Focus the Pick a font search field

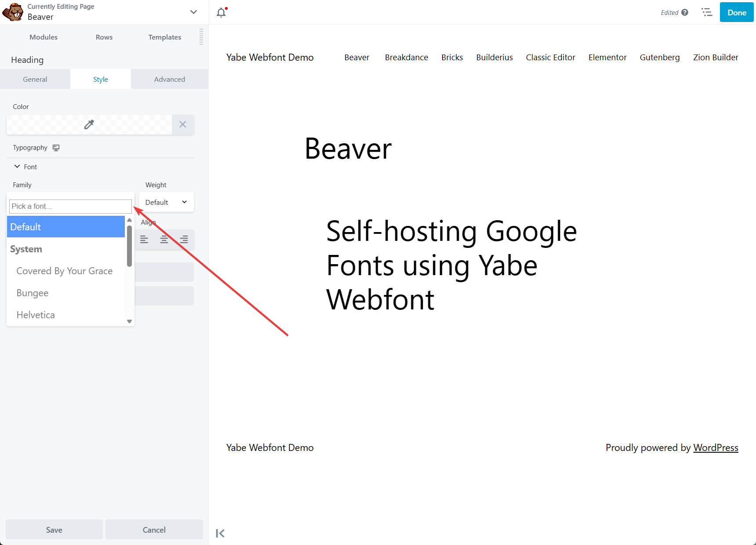point(70,206)
